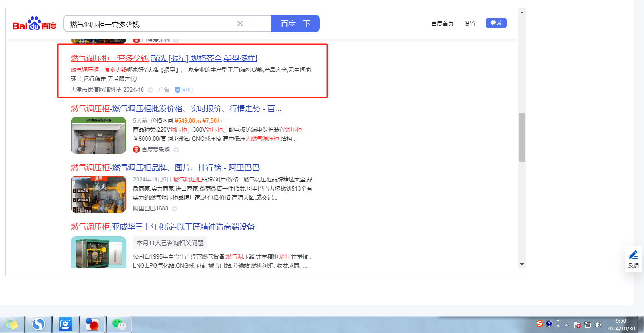Image resolution: width=644 pixels, height=333 pixels.
Task: Click the 百度一下 search button
Action: pyautogui.click(x=295, y=23)
